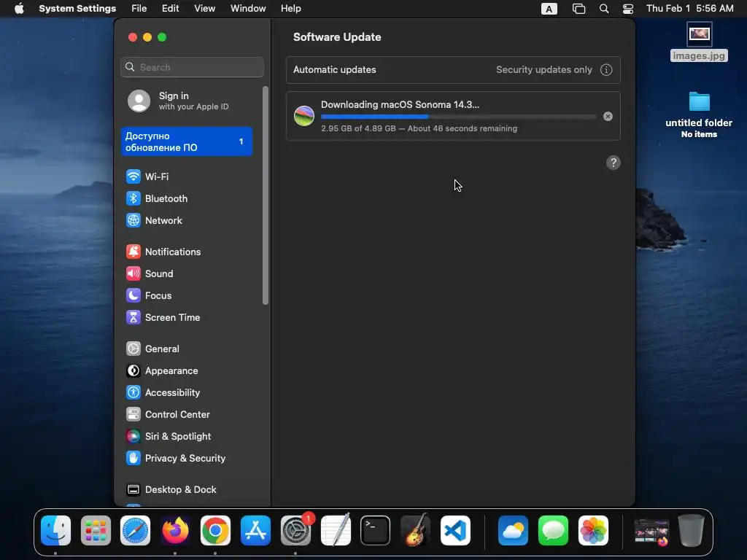The height and width of the screenshot is (560, 747).
Task: Open the Trash from the Dock
Action: 691,531
